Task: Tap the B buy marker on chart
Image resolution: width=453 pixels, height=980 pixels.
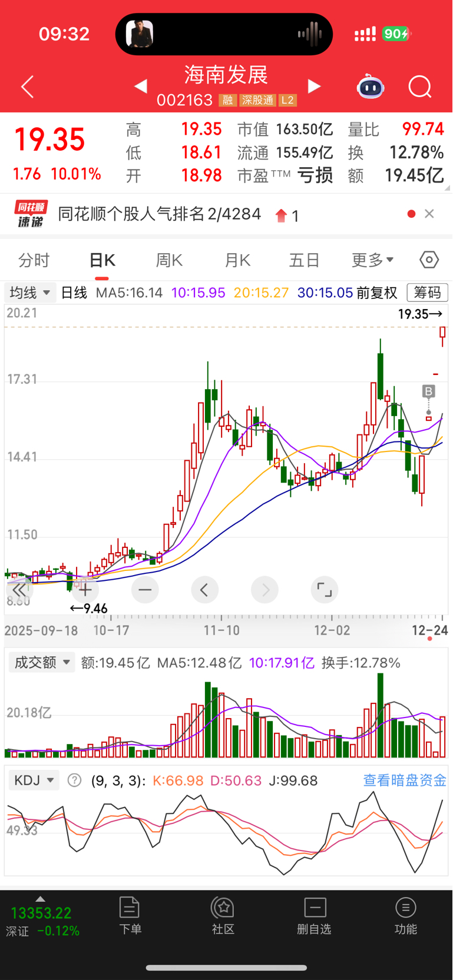Action: [x=428, y=391]
